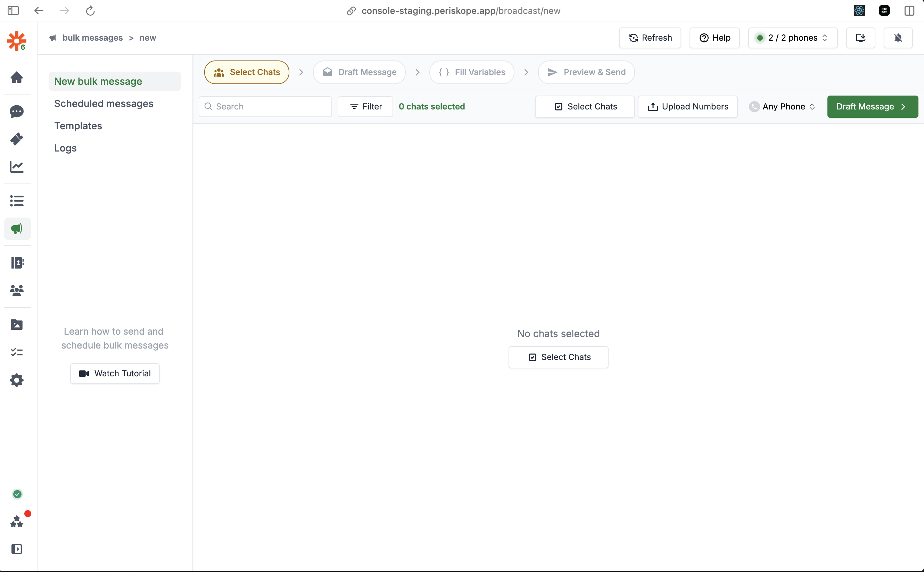
Task: Click the browser address bar URL
Action: click(x=461, y=10)
